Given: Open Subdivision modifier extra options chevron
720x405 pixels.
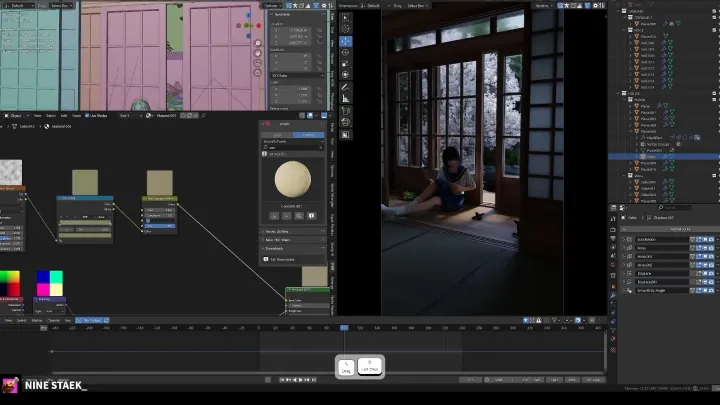Looking at the screenshot, I should tap(718, 239).
